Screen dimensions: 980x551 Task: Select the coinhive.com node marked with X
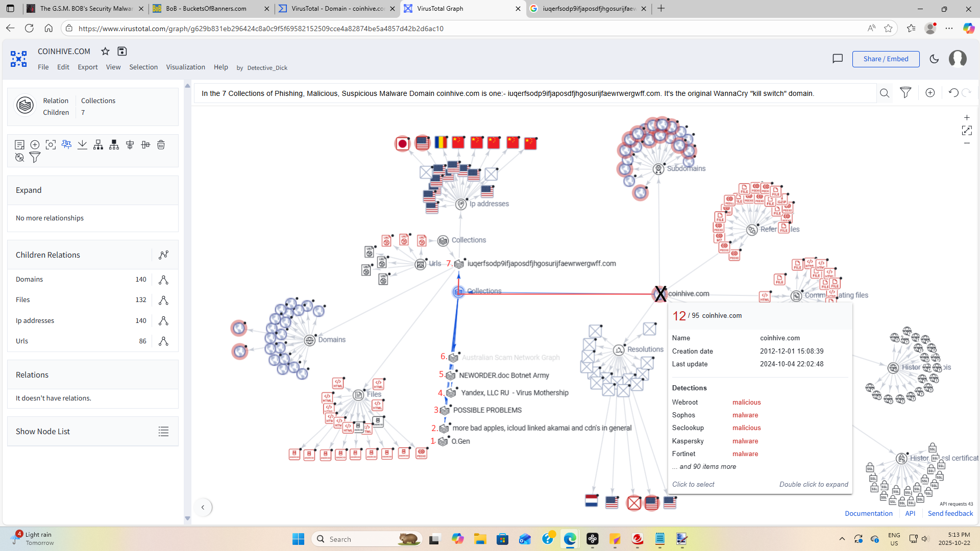(x=660, y=294)
